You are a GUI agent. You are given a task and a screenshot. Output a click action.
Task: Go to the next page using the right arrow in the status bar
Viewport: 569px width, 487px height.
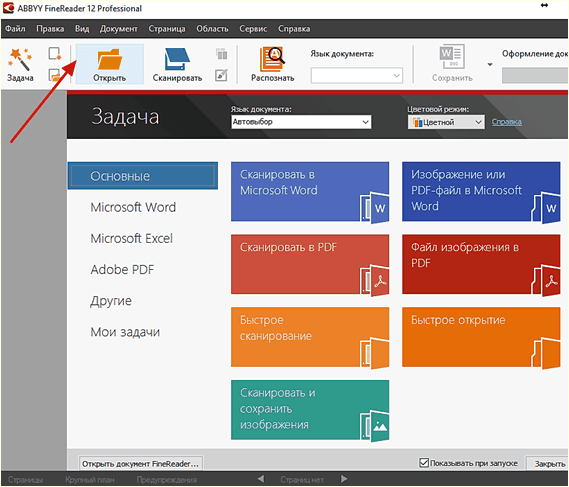(344, 479)
